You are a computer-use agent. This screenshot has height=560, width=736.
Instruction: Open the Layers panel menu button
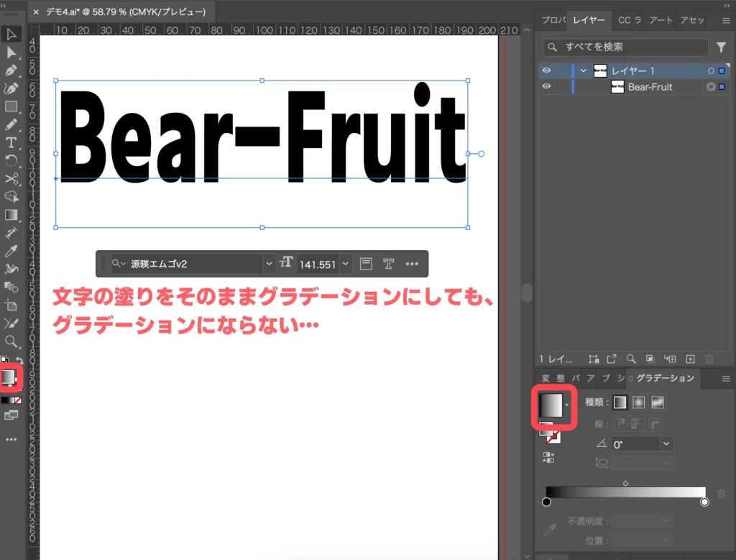[726, 20]
